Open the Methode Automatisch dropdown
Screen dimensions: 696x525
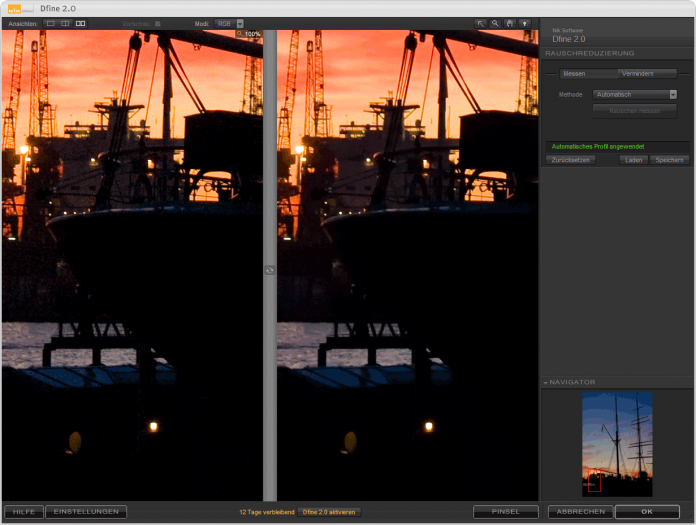(x=635, y=94)
